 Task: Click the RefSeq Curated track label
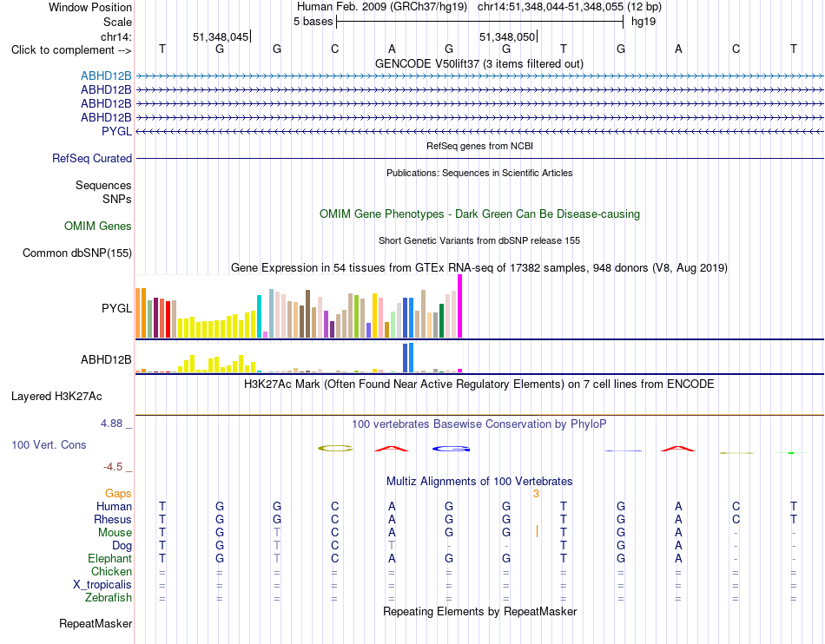[91, 158]
